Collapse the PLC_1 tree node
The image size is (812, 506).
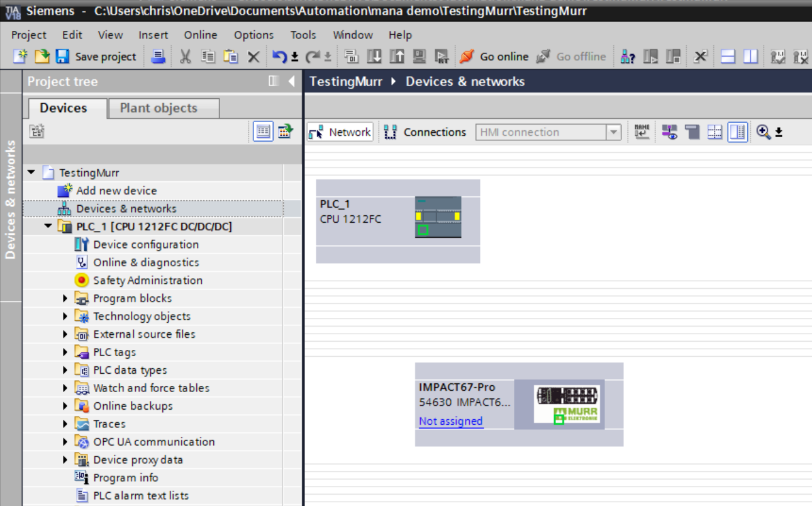click(48, 226)
